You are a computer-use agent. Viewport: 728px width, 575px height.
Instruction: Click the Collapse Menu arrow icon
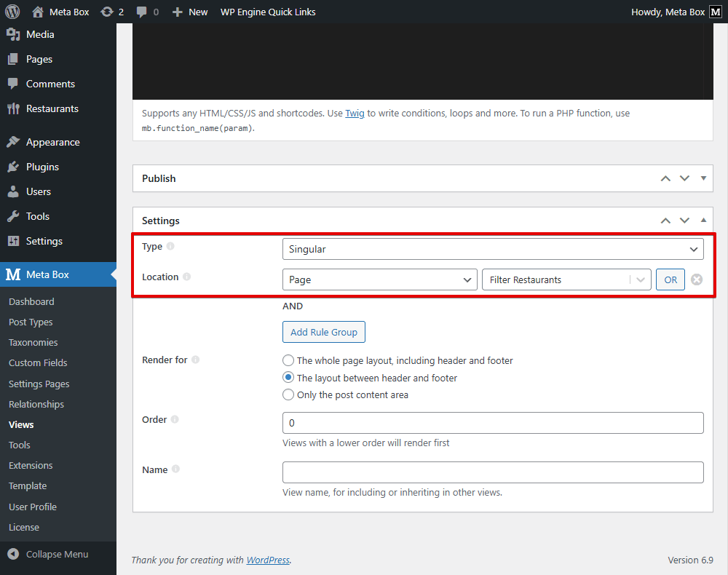13,554
